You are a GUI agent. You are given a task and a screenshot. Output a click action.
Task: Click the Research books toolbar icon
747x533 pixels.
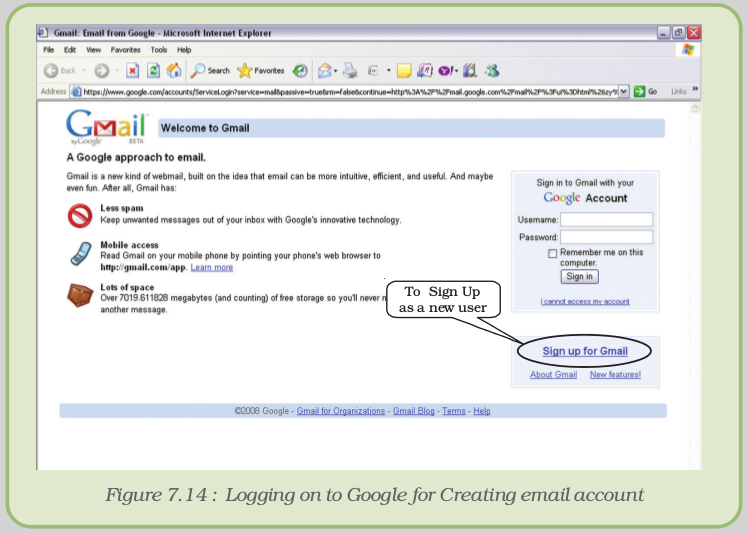click(x=470, y=70)
